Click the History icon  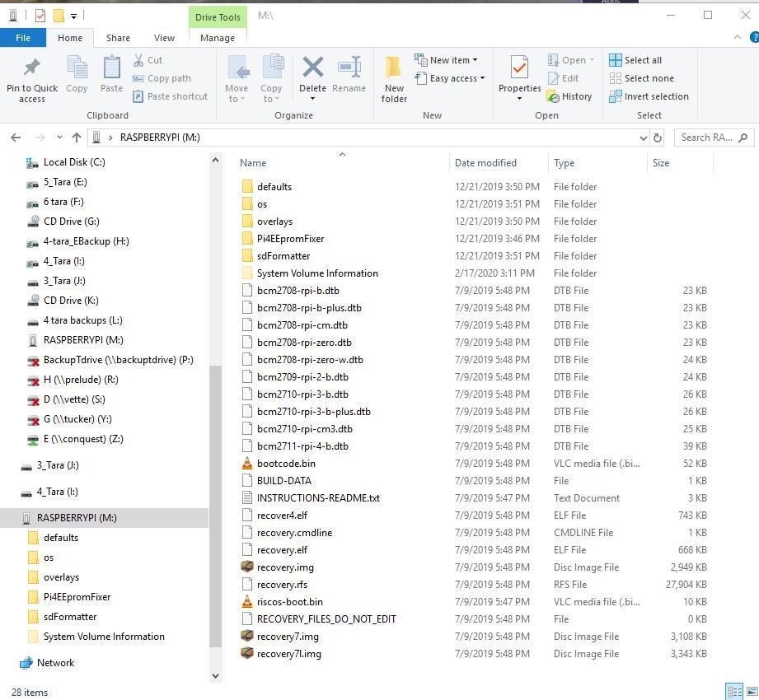pos(553,96)
